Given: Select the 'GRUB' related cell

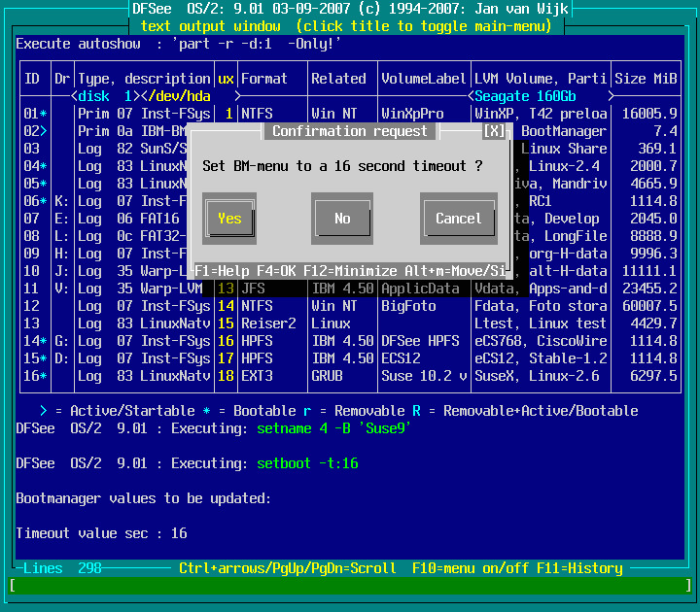Looking at the screenshot, I should click(327, 376).
